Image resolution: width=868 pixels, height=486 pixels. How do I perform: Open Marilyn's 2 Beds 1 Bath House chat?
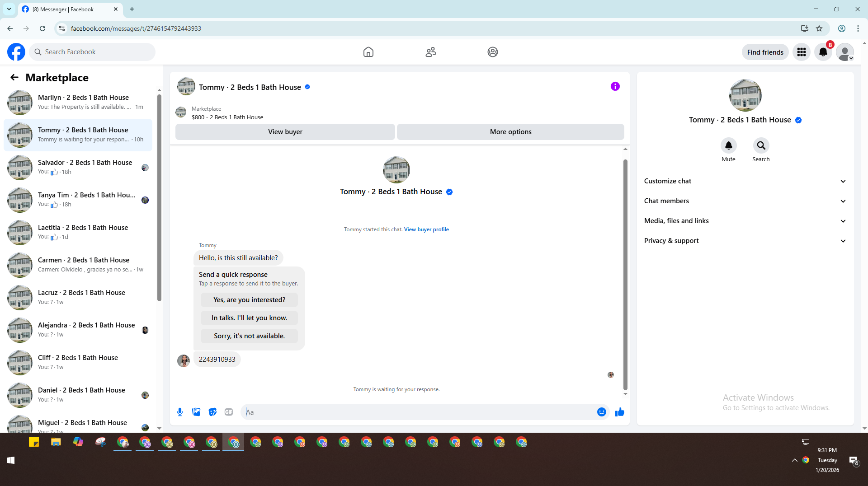pyautogui.click(x=78, y=103)
